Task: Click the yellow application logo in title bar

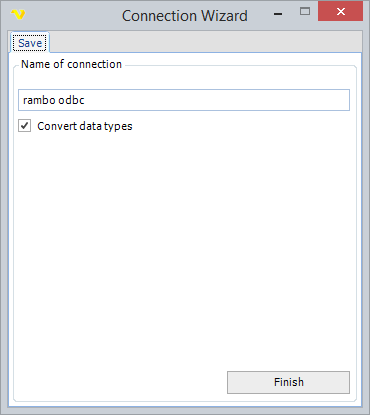Action: [x=18, y=15]
